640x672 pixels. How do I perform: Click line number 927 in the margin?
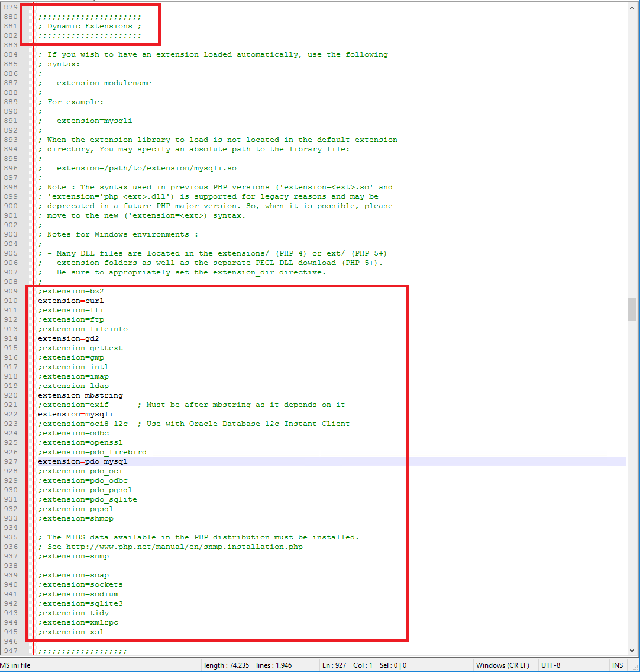point(11,461)
